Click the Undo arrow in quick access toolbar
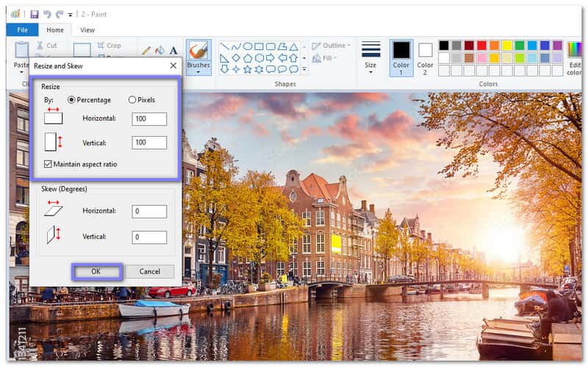 coord(46,14)
